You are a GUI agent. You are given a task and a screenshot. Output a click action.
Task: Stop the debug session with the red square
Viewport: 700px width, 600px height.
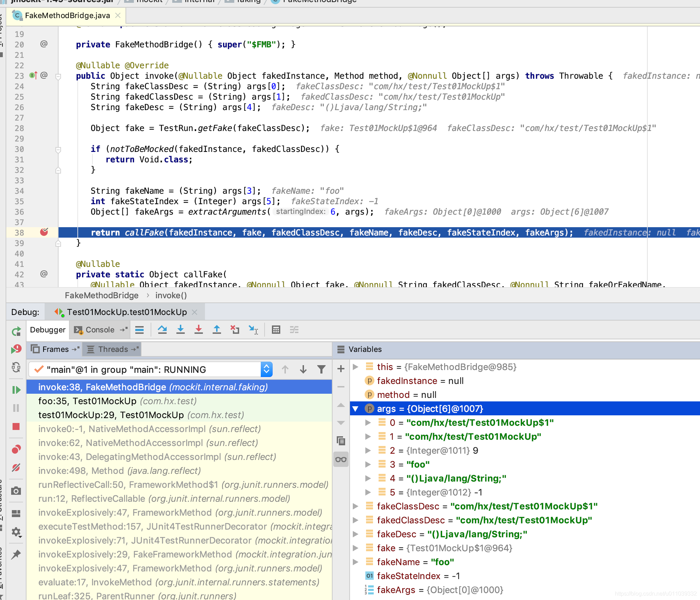[16, 426]
